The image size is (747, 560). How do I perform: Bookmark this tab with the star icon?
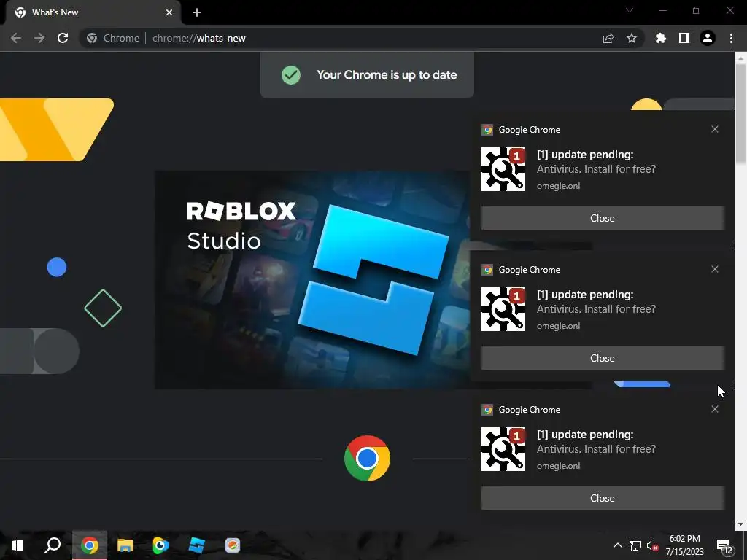(x=632, y=38)
